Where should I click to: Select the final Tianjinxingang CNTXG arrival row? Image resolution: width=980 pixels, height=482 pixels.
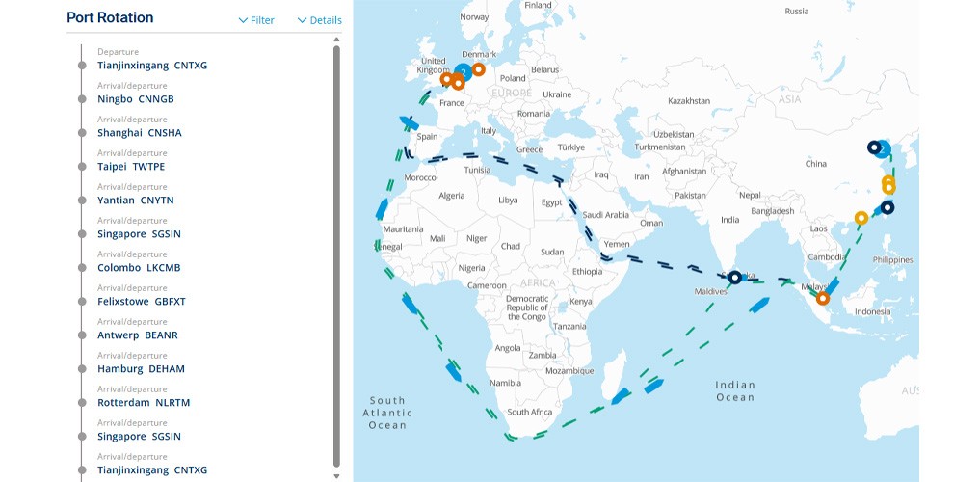pyautogui.click(x=152, y=470)
